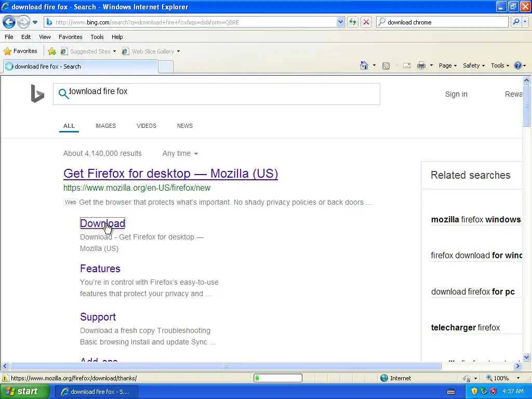Open the Tools command bar menu
The height and width of the screenshot is (399, 532).
(500, 65)
